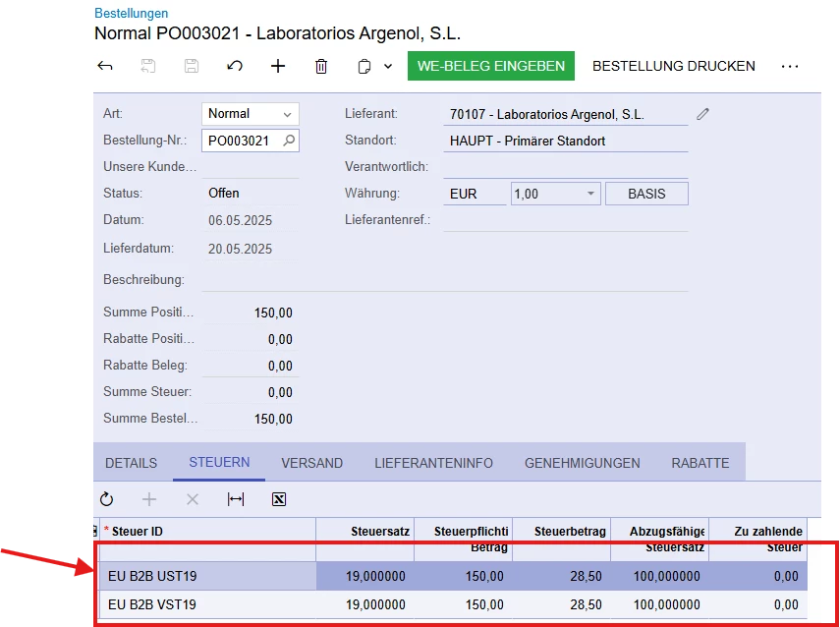Select the STEUERN tab
840x627 pixels.
219,462
